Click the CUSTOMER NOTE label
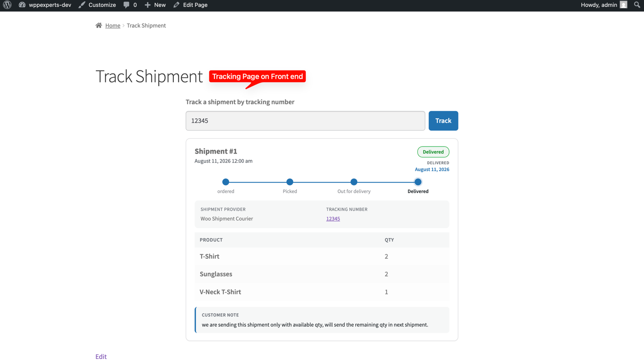This screenshot has width=644, height=363. [220, 315]
